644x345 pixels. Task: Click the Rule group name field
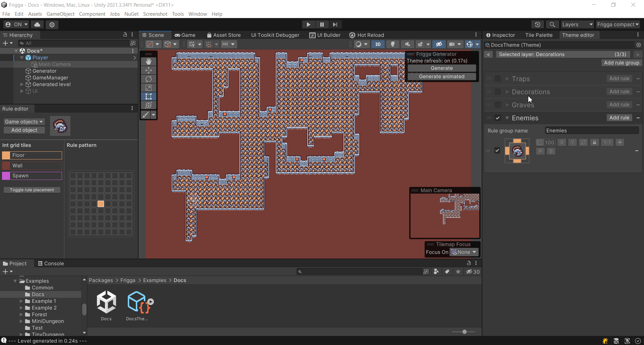pyautogui.click(x=592, y=131)
